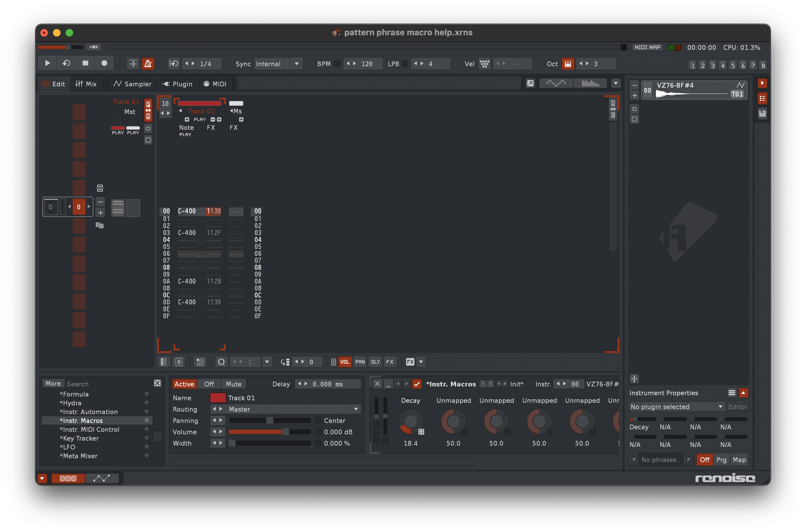Switch to the Mix tab
The width and height of the screenshot is (806, 532).
pyautogui.click(x=86, y=84)
